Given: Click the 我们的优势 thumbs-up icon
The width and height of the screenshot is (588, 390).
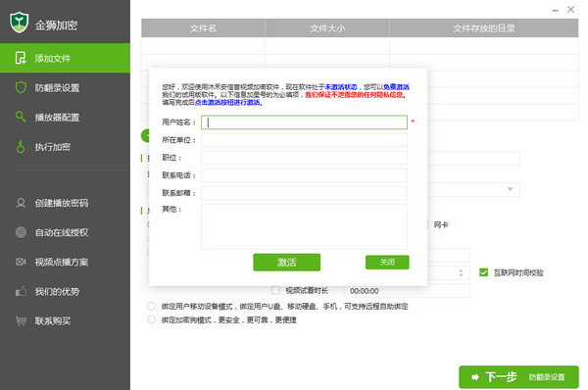Looking at the screenshot, I should 21,291.
